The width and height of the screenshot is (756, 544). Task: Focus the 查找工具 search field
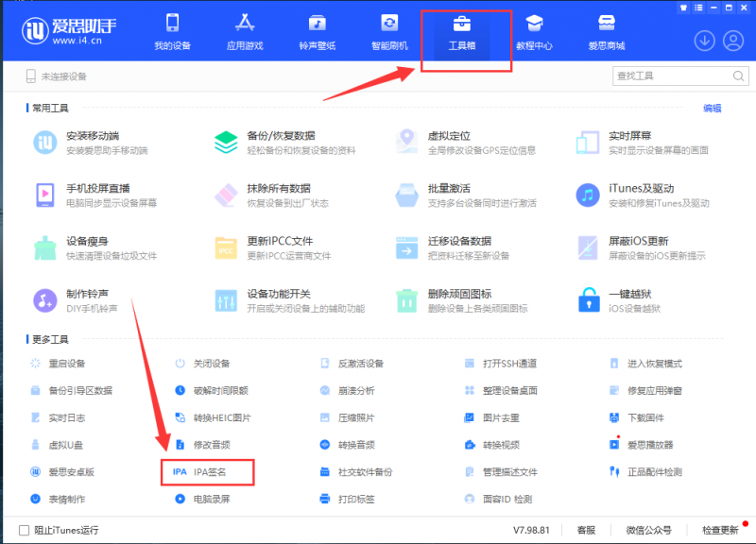click(680, 76)
